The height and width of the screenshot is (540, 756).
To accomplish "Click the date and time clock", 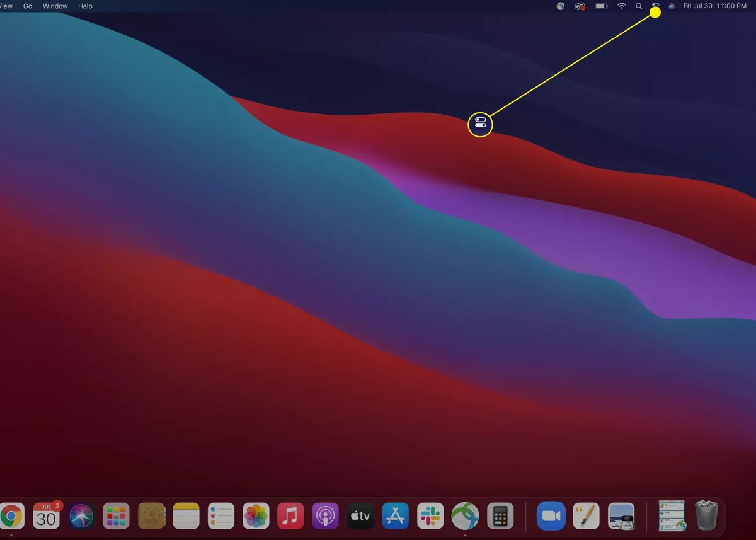I will click(x=715, y=6).
